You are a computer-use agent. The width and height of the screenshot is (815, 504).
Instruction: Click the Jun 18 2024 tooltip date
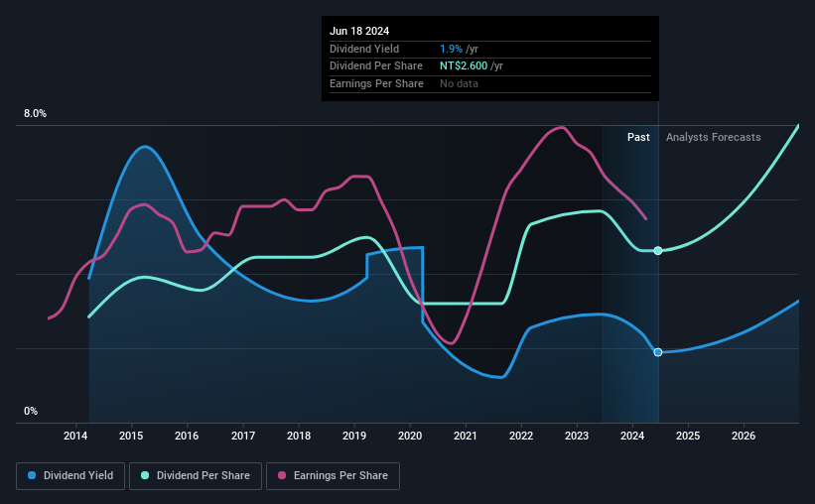tap(359, 31)
